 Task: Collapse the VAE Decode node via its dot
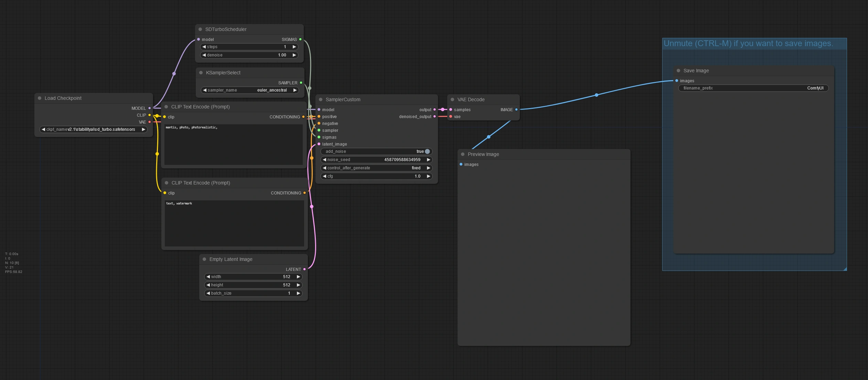pos(452,99)
